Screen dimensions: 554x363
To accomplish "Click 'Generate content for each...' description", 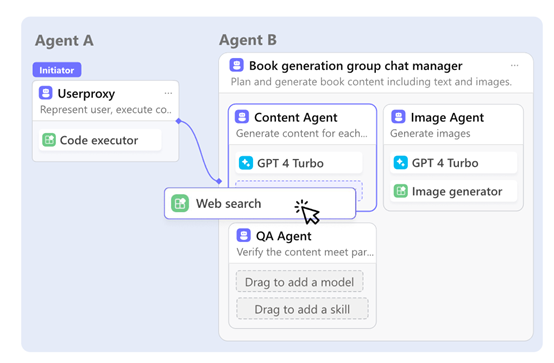I will click(x=302, y=133).
